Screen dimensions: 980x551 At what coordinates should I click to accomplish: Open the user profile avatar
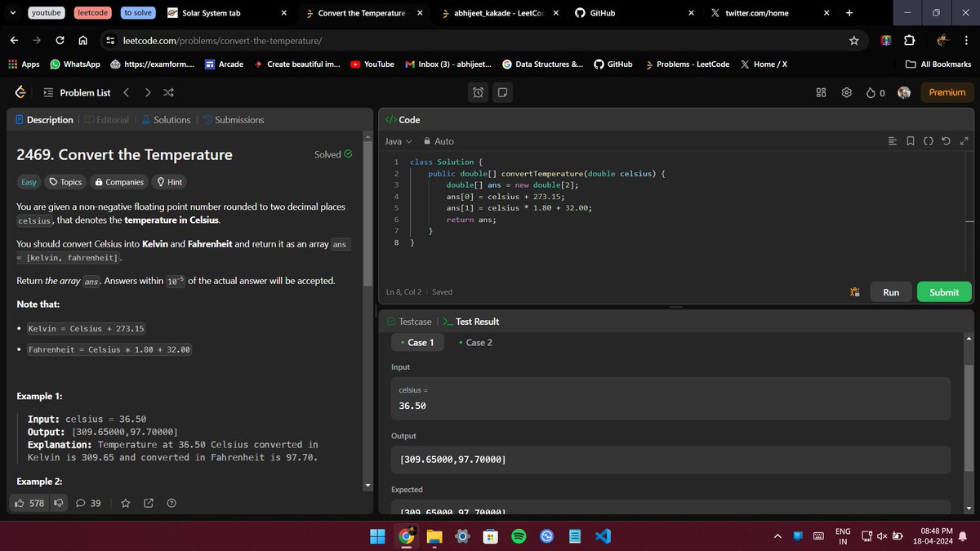point(904,92)
